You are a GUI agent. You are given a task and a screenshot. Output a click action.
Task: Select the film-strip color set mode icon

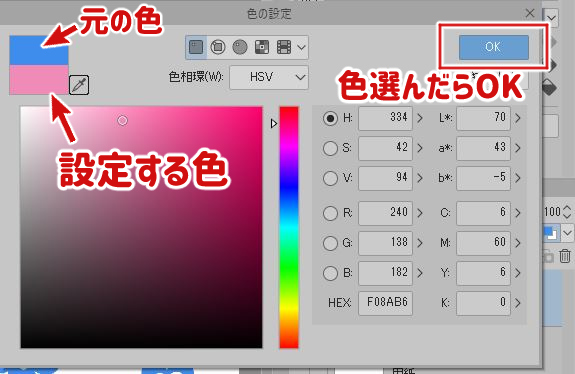(x=284, y=47)
